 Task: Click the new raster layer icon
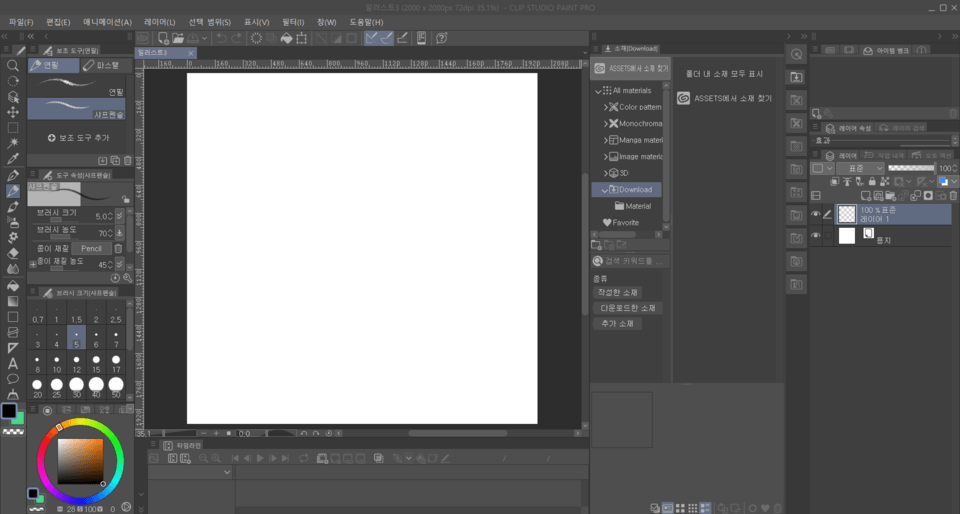coord(866,196)
